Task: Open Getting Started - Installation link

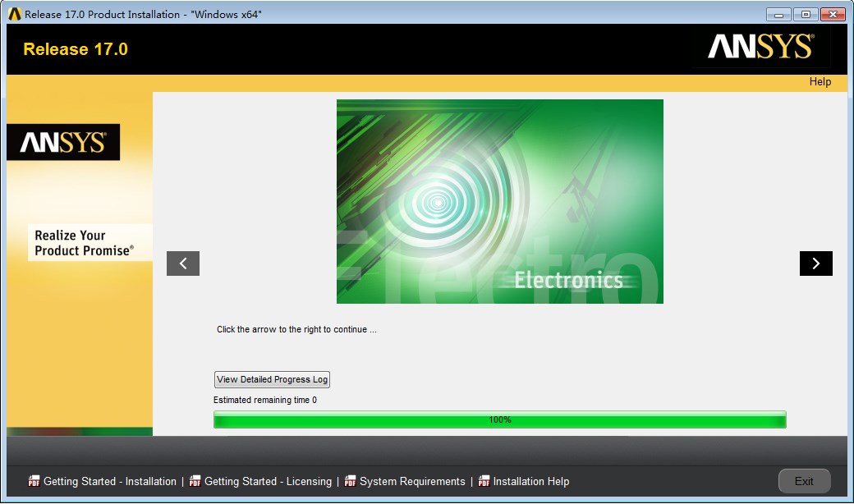Action: pyautogui.click(x=109, y=482)
